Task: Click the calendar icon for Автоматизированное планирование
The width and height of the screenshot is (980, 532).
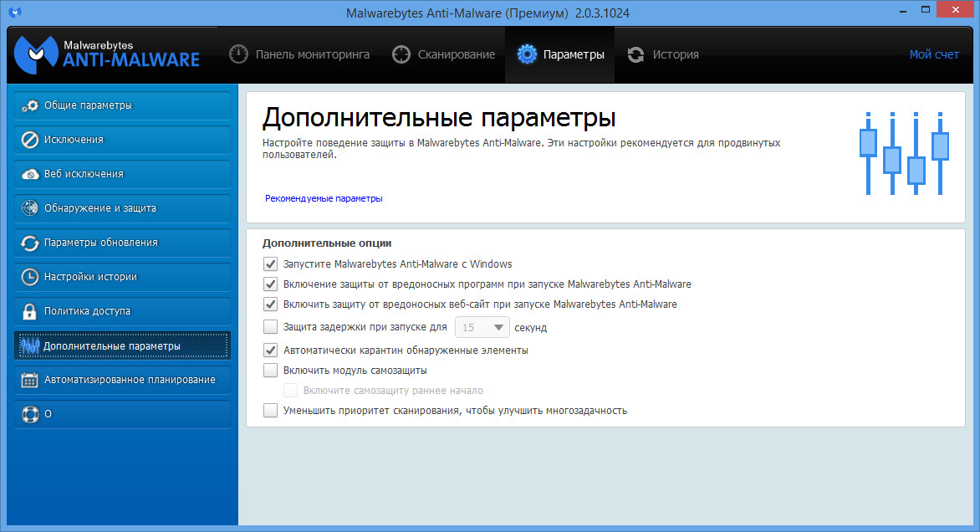Action: point(30,380)
